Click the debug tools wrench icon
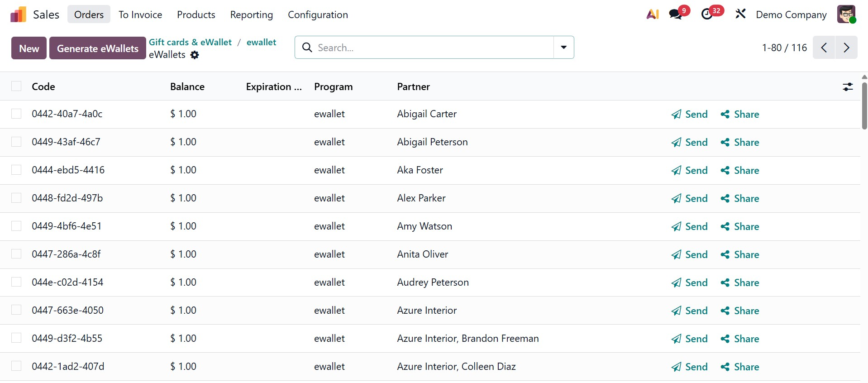Image resolution: width=868 pixels, height=383 pixels. tap(740, 14)
